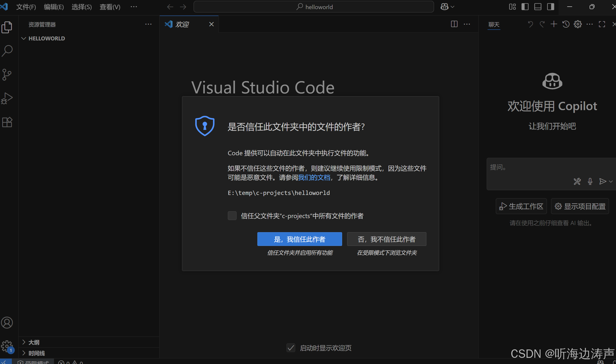Viewport: 616px width, 364px height.
Task: Open the Copilot icon in title bar
Action: tap(444, 7)
